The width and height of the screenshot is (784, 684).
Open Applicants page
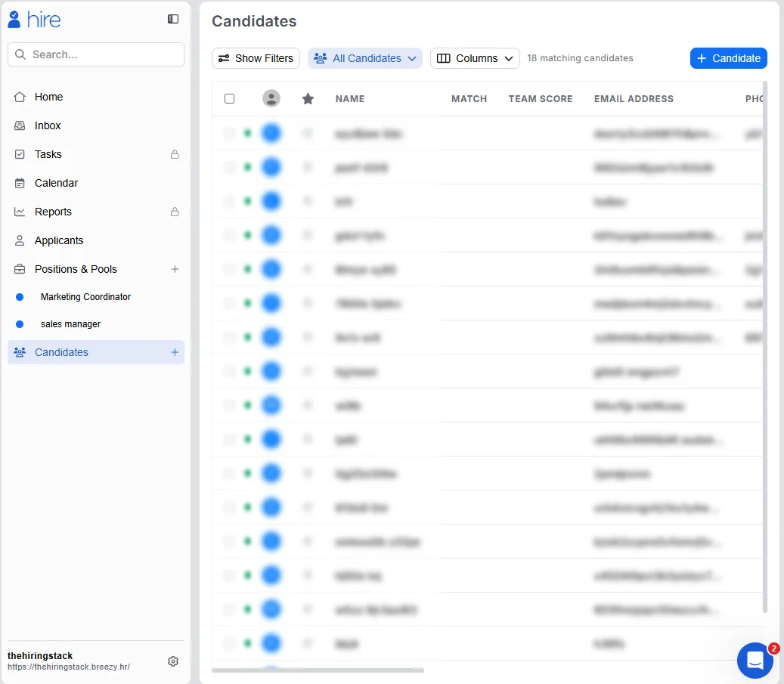click(x=59, y=240)
